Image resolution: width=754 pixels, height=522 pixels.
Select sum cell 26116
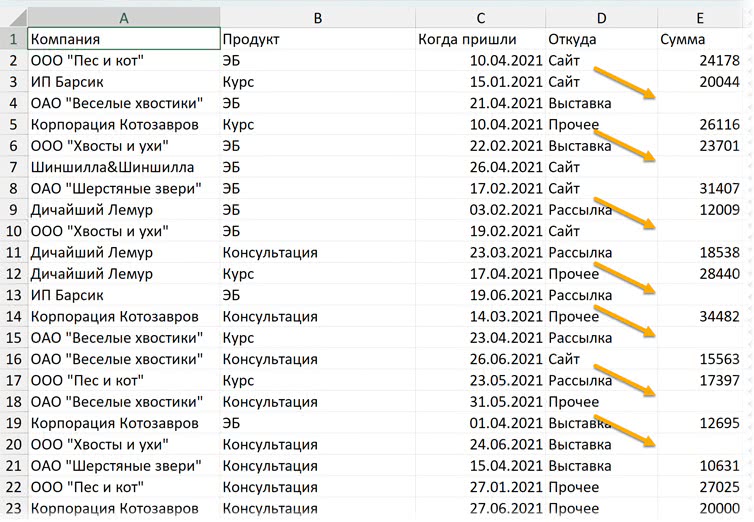[x=700, y=124]
